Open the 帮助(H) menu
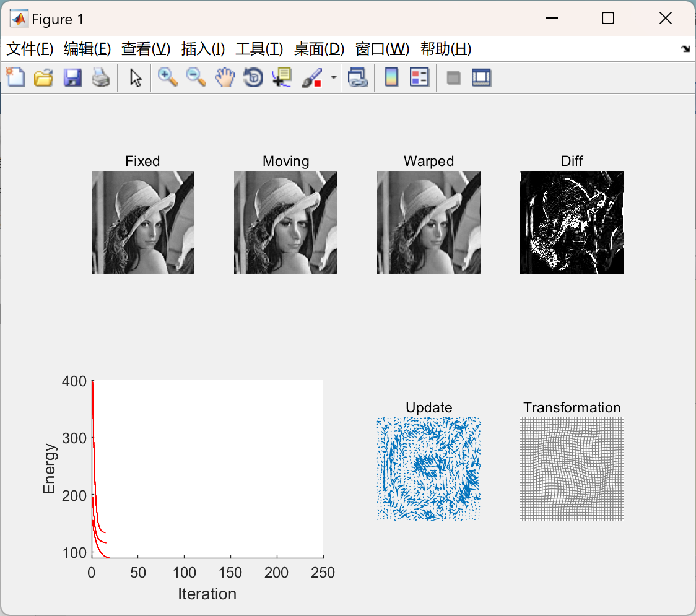696x616 pixels. coord(446,49)
